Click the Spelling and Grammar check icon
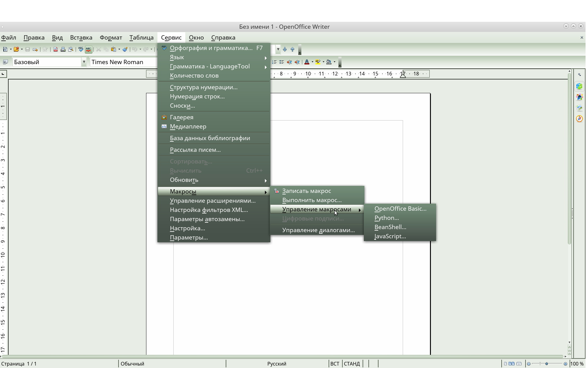The width and height of the screenshot is (588, 368). (x=81, y=49)
